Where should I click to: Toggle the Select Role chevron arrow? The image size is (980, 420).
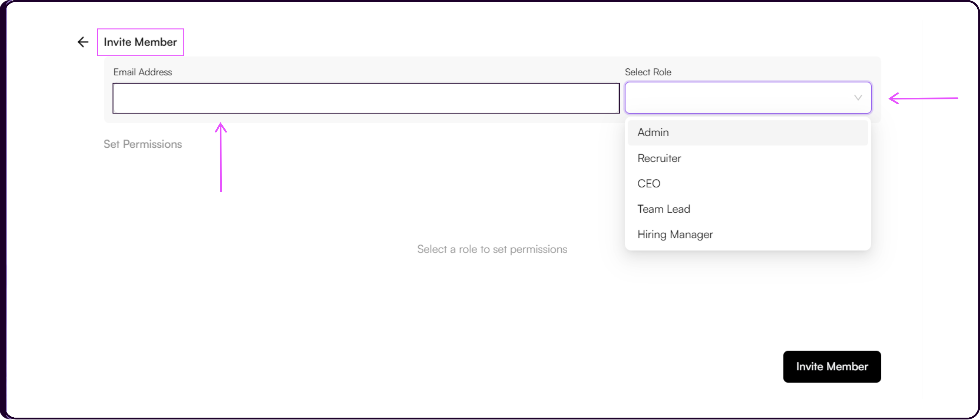(858, 98)
